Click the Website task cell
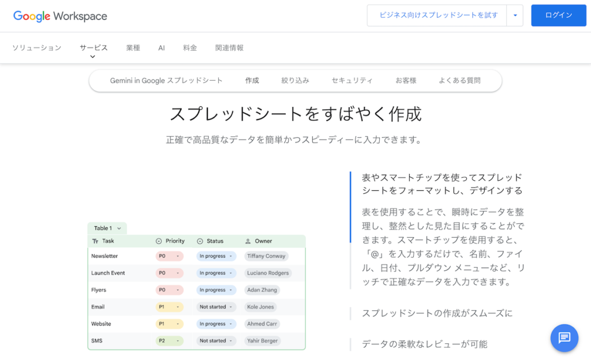 pyautogui.click(x=101, y=324)
